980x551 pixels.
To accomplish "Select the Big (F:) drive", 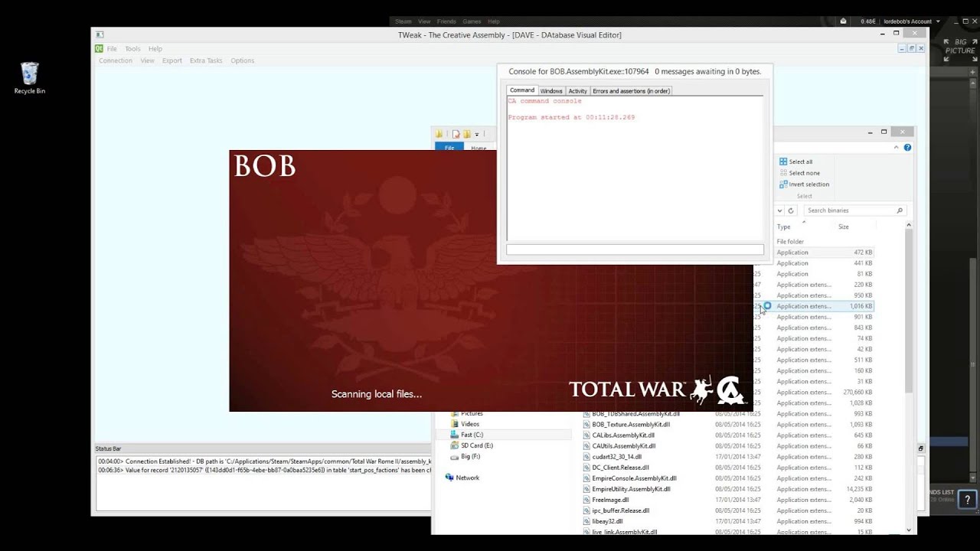I will pos(470,456).
